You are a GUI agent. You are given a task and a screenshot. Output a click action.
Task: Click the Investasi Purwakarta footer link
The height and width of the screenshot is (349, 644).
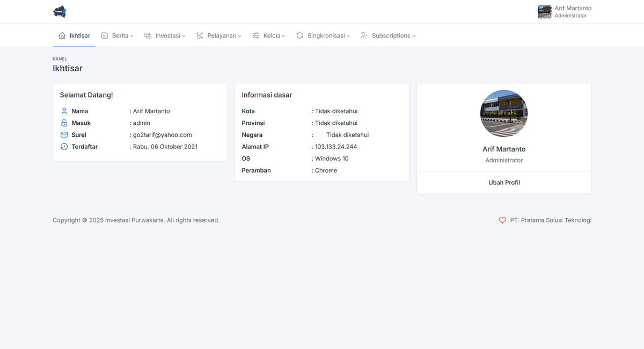[134, 220]
